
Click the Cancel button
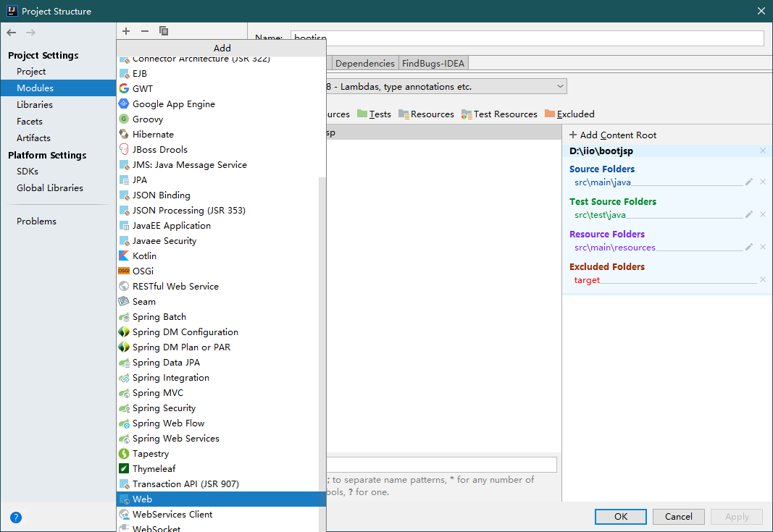pyautogui.click(x=678, y=517)
